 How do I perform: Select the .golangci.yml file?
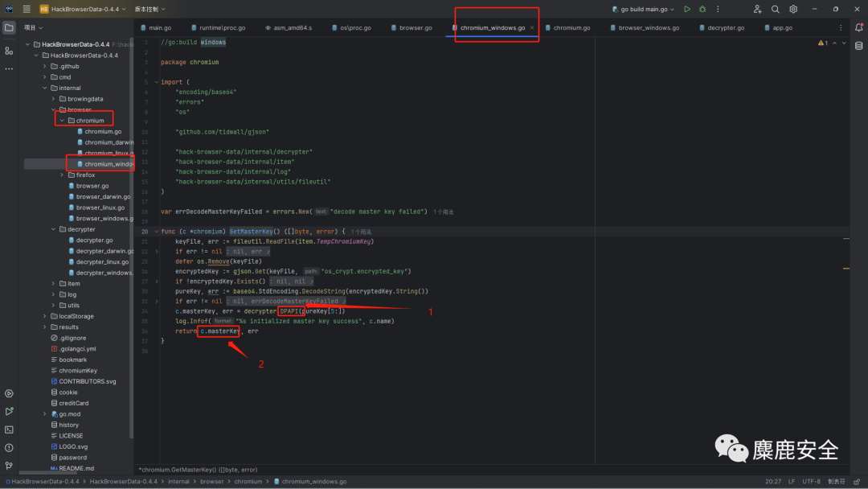tap(73, 349)
